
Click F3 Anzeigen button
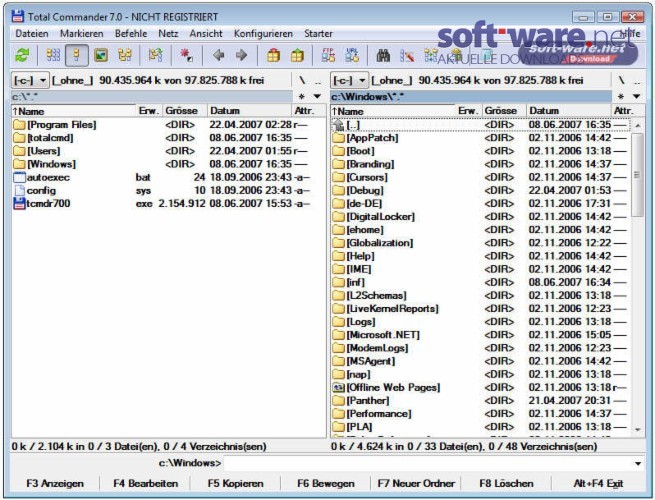tap(55, 483)
